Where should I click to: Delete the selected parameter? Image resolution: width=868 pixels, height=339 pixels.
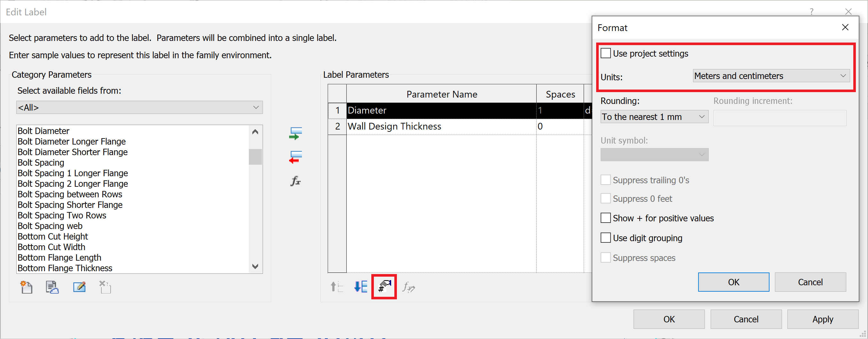click(x=105, y=287)
